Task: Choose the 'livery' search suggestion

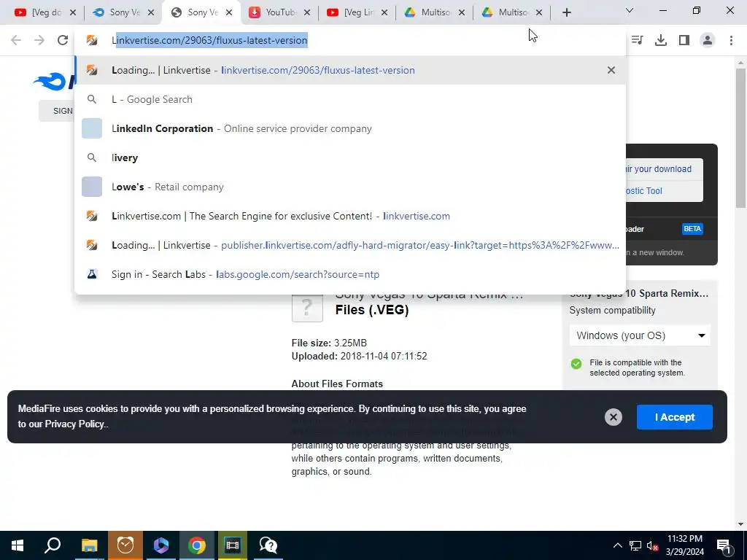Action: coord(350,157)
